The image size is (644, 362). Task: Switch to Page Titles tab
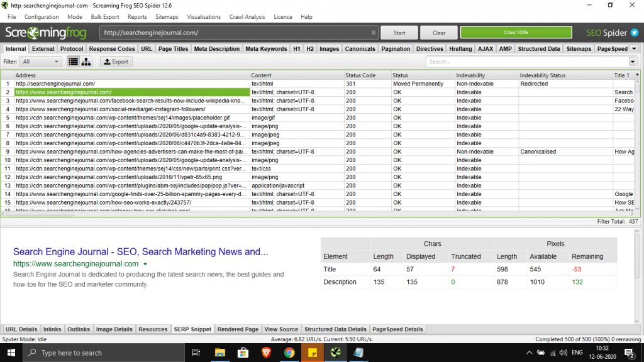pyautogui.click(x=173, y=48)
